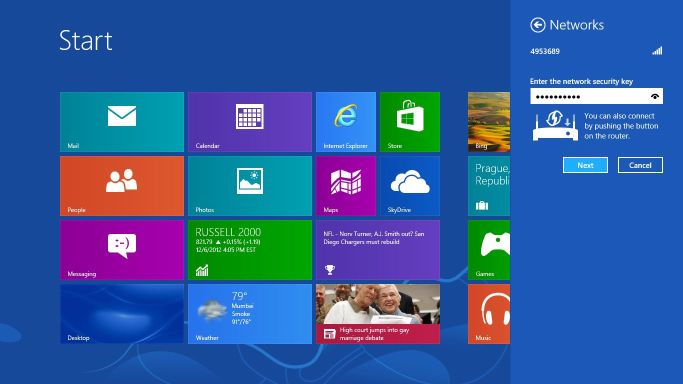The width and height of the screenshot is (683, 384).
Task: Open the Mail tile
Action: coord(122,122)
